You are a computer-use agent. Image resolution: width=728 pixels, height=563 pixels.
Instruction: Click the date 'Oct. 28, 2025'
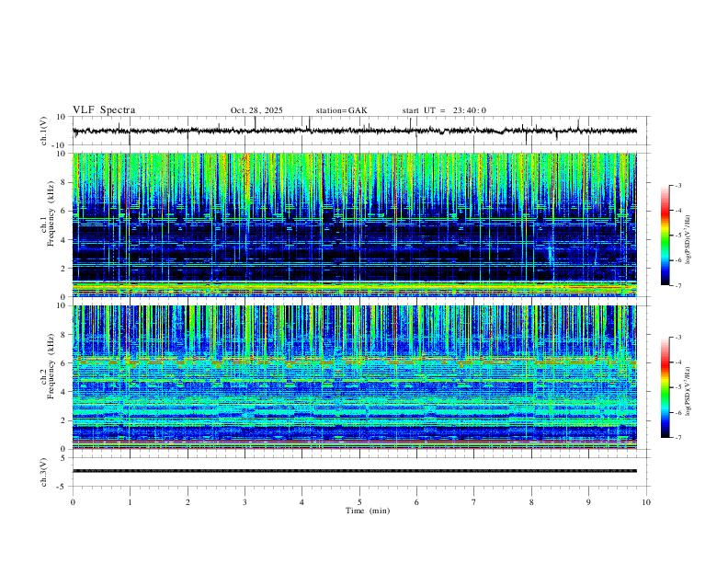click(x=256, y=110)
